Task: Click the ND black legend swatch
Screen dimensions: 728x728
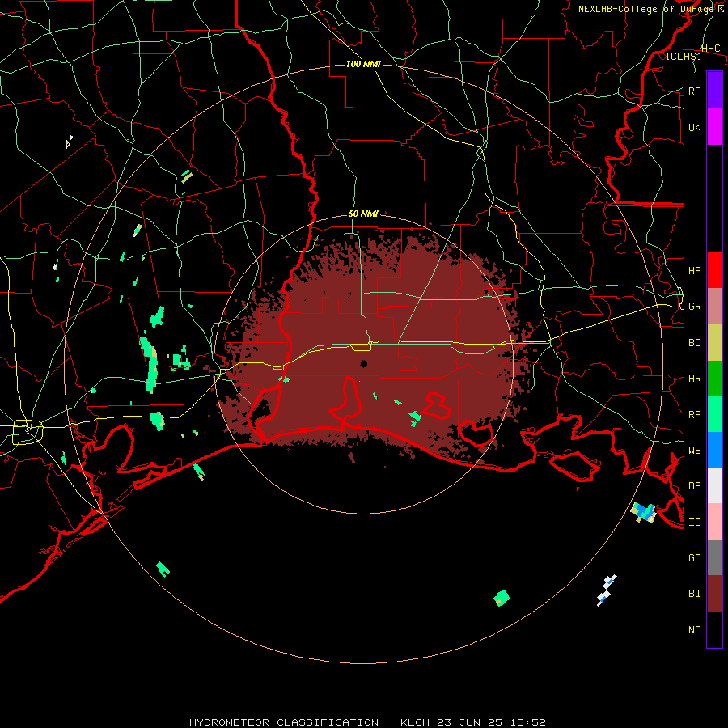Action: (714, 629)
